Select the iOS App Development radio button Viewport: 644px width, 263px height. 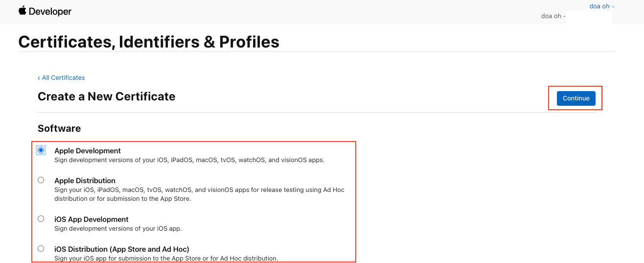(41, 219)
